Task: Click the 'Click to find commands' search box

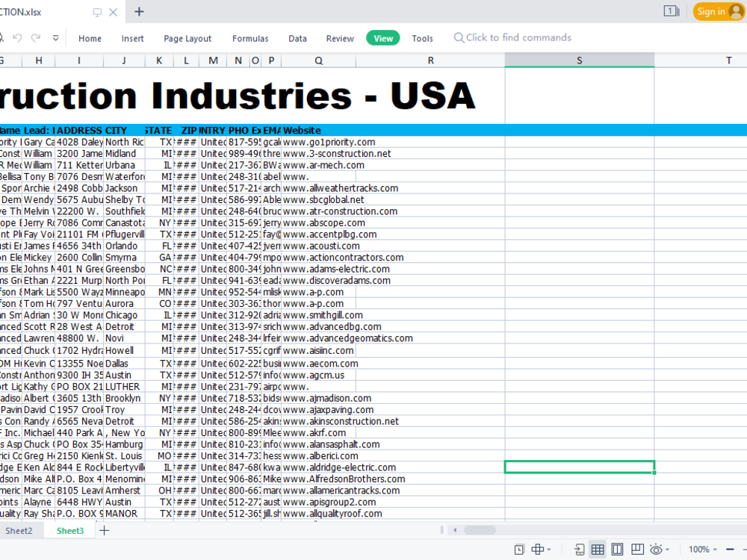Action: [512, 37]
